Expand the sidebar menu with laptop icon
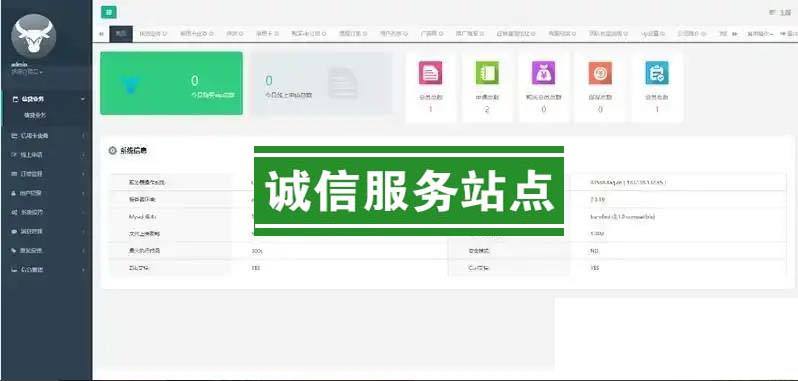The height and width of the screenshot is (381, 798). [47, 270]
